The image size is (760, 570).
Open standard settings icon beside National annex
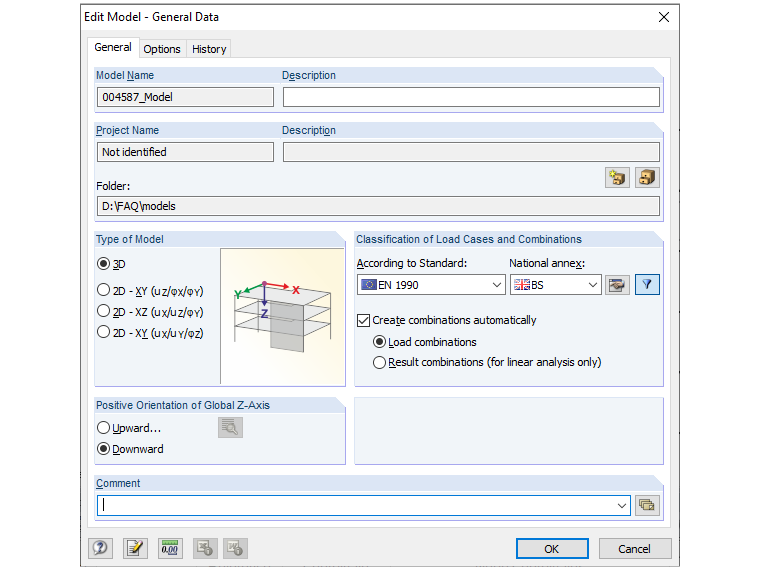[617, 285]
